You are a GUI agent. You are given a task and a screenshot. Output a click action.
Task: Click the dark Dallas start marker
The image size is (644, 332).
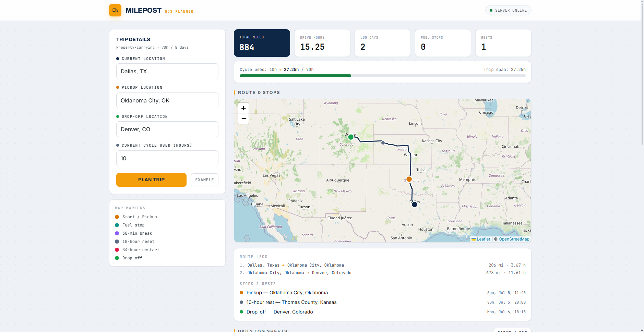point(415,205)
